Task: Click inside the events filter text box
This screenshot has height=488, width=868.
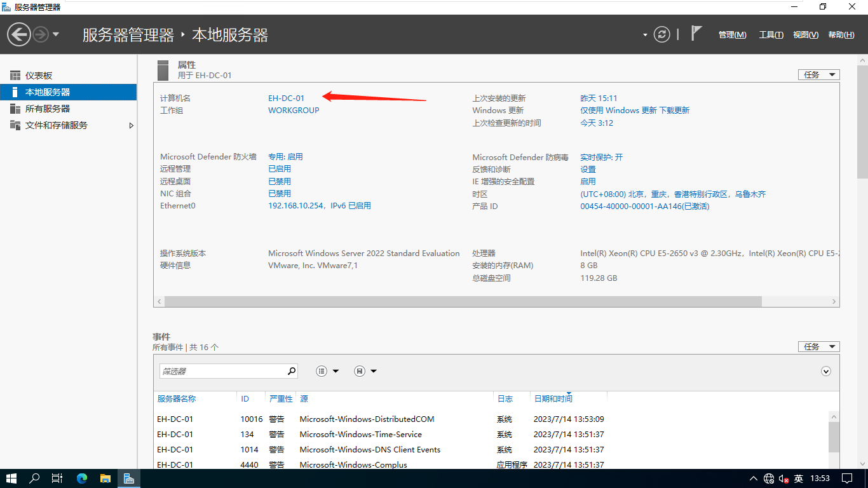Action: tap(222, 371)
